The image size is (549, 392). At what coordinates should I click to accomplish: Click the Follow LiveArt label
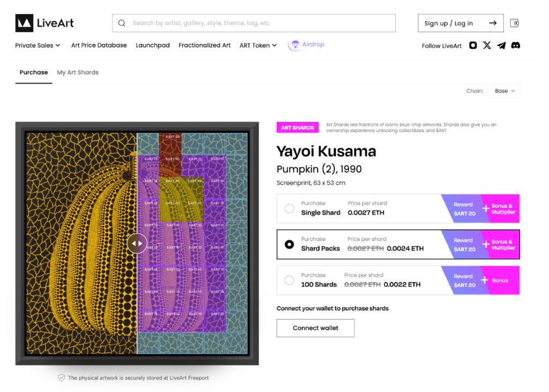[442, 46]
